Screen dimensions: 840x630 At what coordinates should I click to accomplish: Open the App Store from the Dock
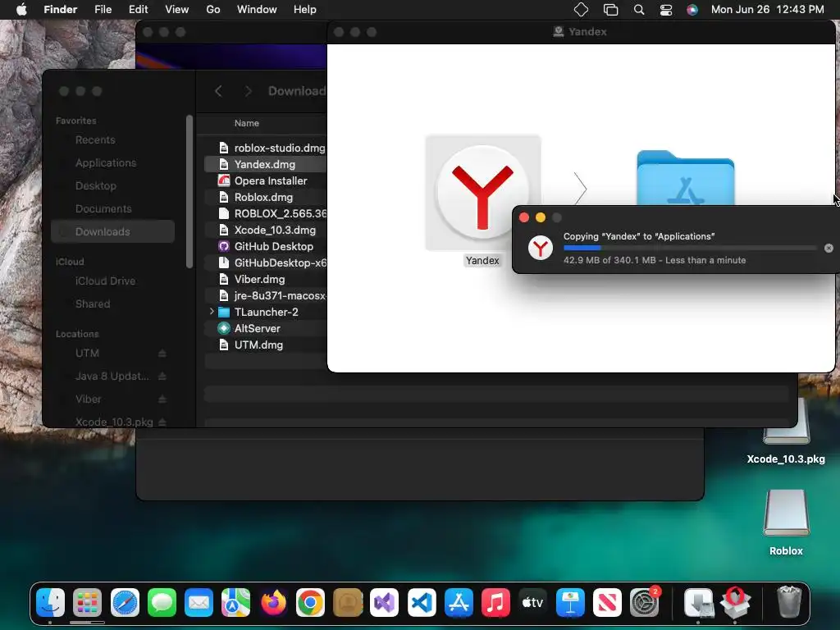pyautogui.click(x=459, y=603)
